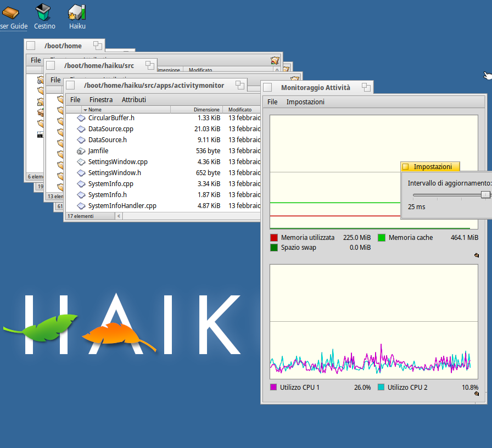The height and width of the screenshot is (448, 492).
Task: Click the "464.1 MiB" cache memory value
Action: click(465, 238)
